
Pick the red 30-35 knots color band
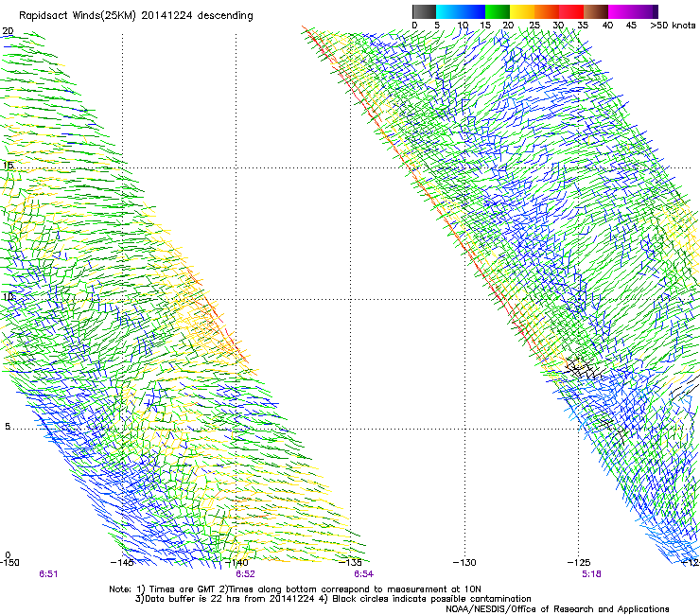tap(571, 11)
